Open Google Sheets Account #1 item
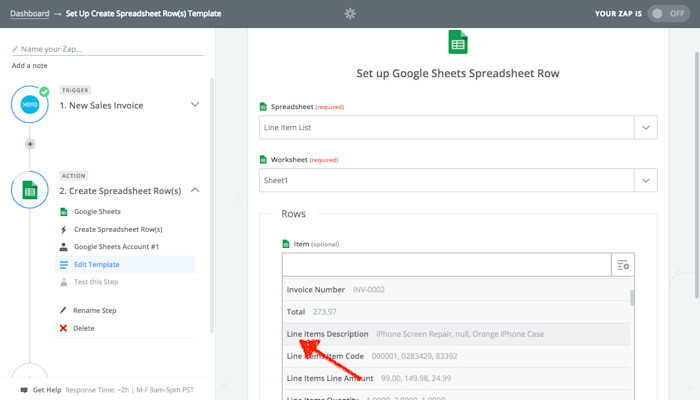The height and width of the screenshot is (400, 700). [x=116, y=247]
